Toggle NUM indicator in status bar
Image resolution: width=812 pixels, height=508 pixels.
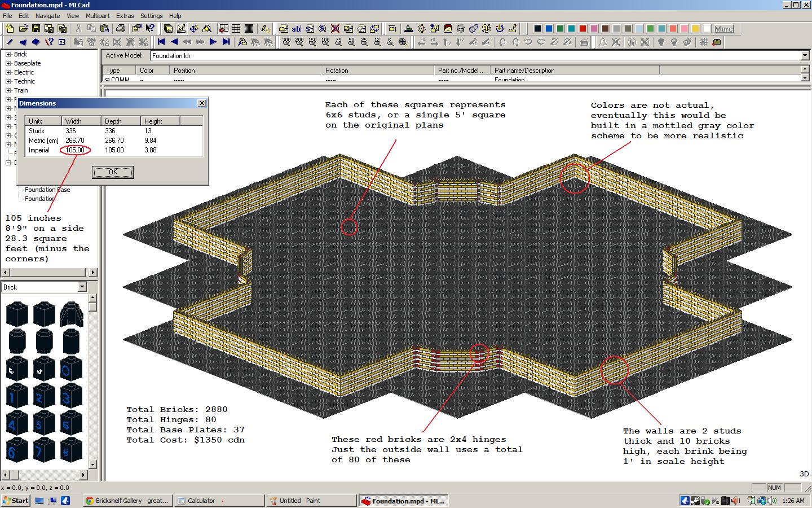click(x=774, y=488)
